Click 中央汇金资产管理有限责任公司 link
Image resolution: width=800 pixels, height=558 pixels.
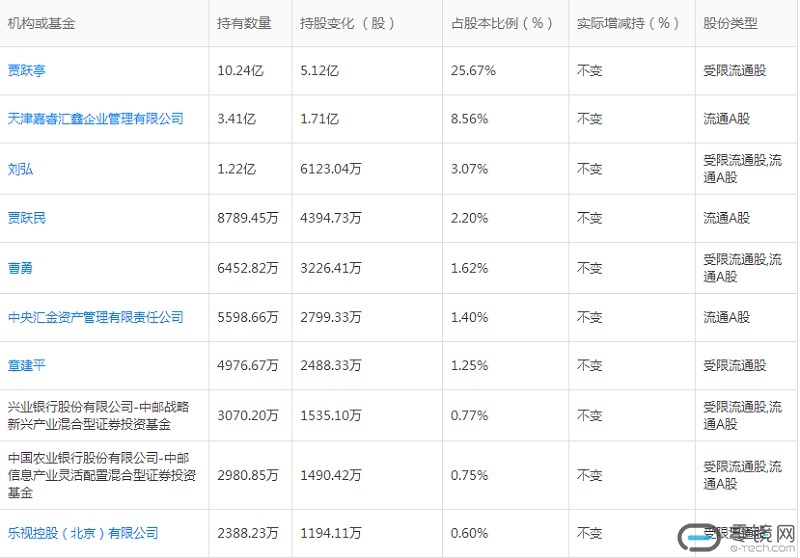pyautogui.click(x=96, y=317)
